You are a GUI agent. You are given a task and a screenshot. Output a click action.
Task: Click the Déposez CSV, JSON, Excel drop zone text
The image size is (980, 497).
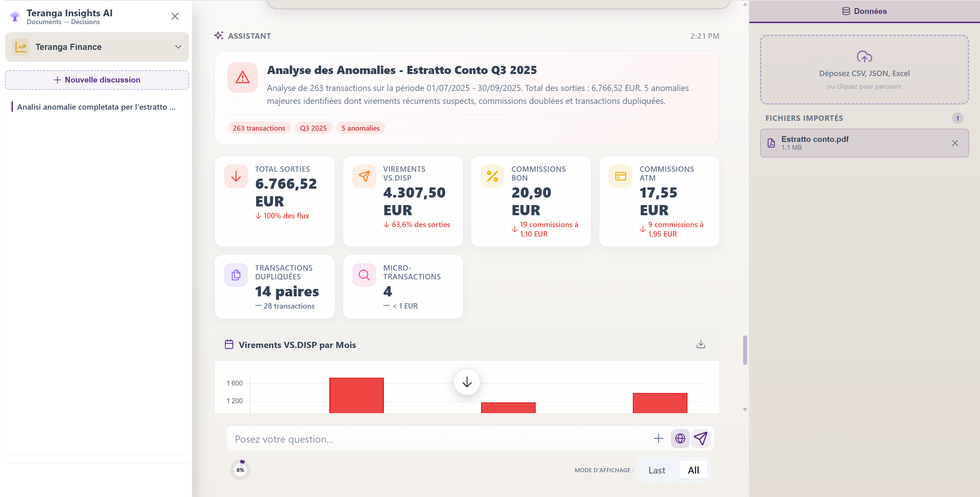coord(864,73)
